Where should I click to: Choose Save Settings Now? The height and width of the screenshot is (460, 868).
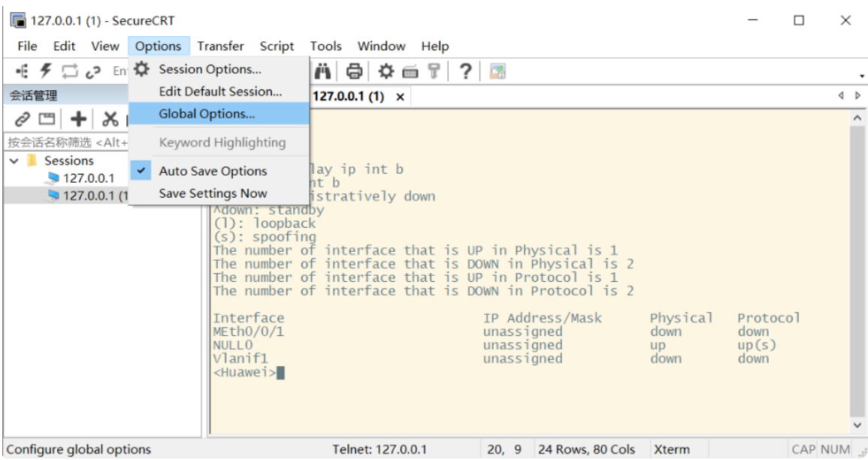click(x=213, y=193)
